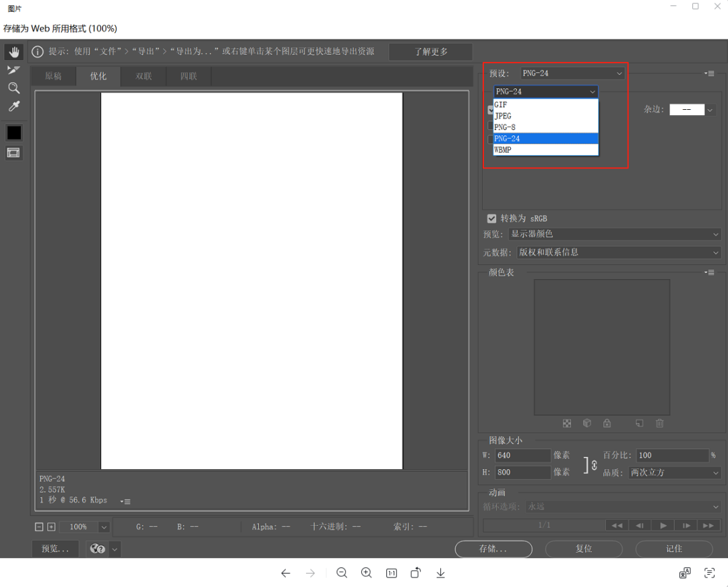Click the image width input field
The image size is (728, 587).
click(x=522, y=456)
